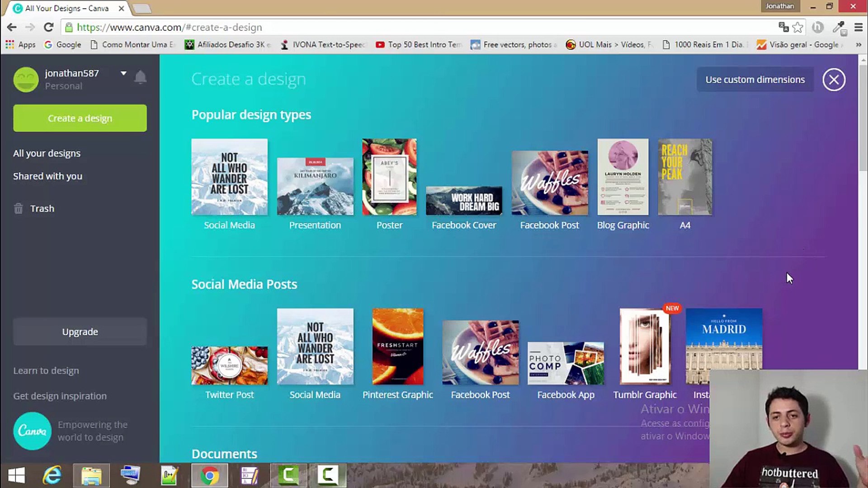
Task: Reload the page in browser
Action: (48, 28)
